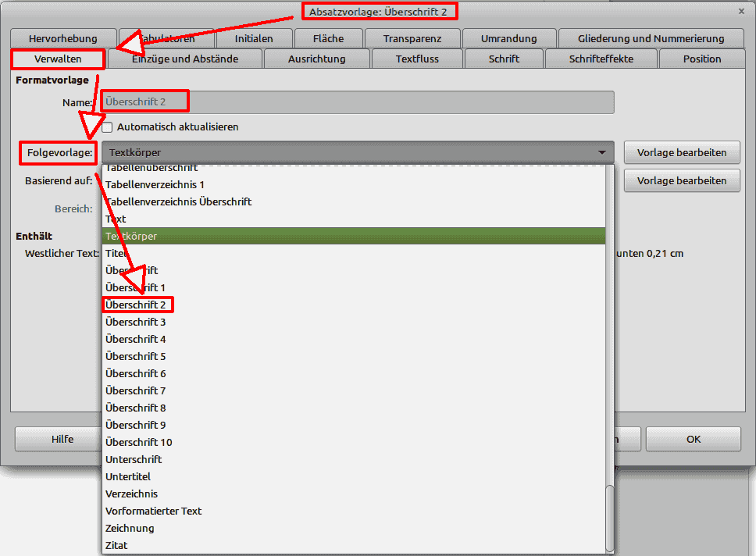
Task: Click 'Vorlage bearbeiten' next to Basierend auf
Action: (682, 180)
